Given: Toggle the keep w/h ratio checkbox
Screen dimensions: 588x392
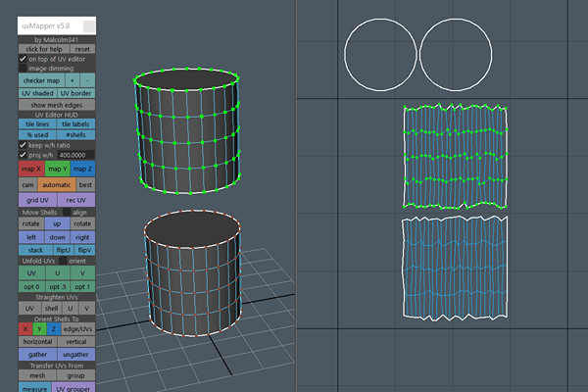Looking at the screenshot, I should [24, 144].
